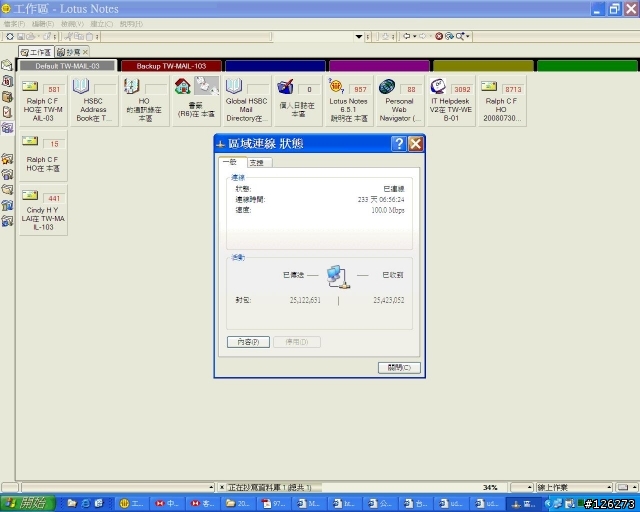The height and width of the screenshot is (512, 640).
Task: Click the taskbar button with the folder icon
Action: tap(238, 503)
